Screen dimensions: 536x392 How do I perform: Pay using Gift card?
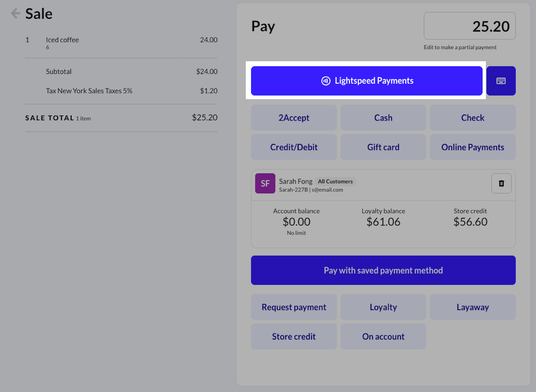383,147
